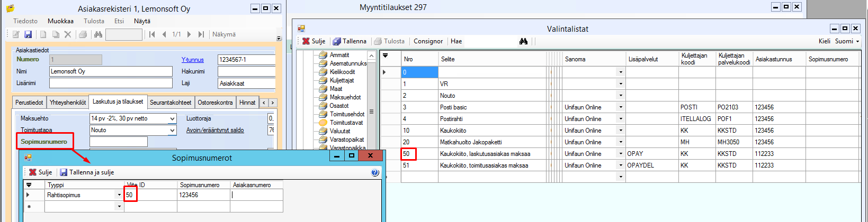The image size is (868, 222).
Task: Click the Asiakasnumero cell in Sopimusnumerot
Action: [256, 195]
